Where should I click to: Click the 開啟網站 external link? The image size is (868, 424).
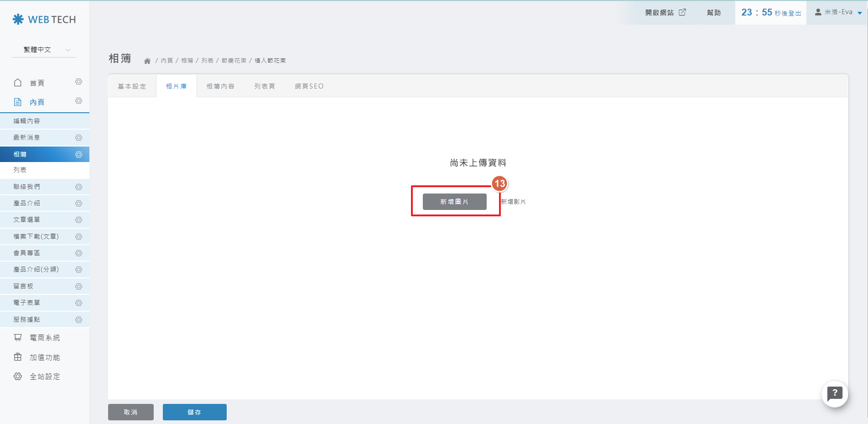(665, 13)
